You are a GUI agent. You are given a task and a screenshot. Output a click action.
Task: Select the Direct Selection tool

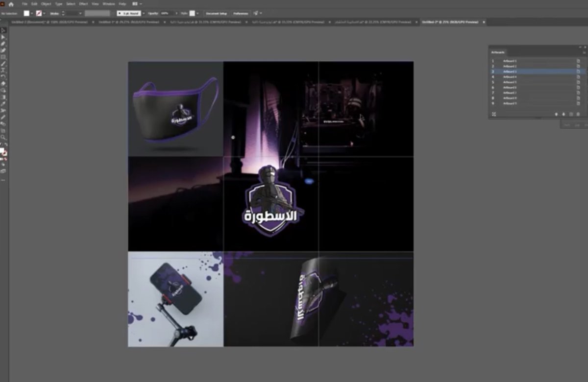(4, 37)
